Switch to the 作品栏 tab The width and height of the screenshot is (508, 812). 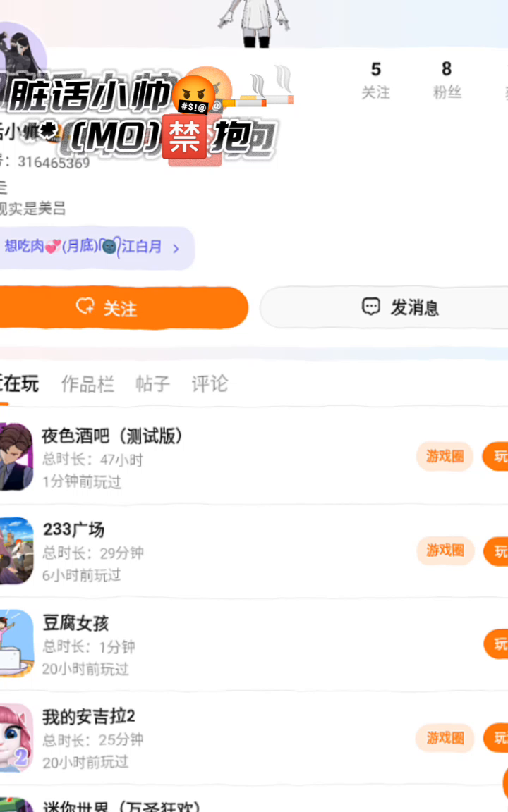(x=87, y=383)
